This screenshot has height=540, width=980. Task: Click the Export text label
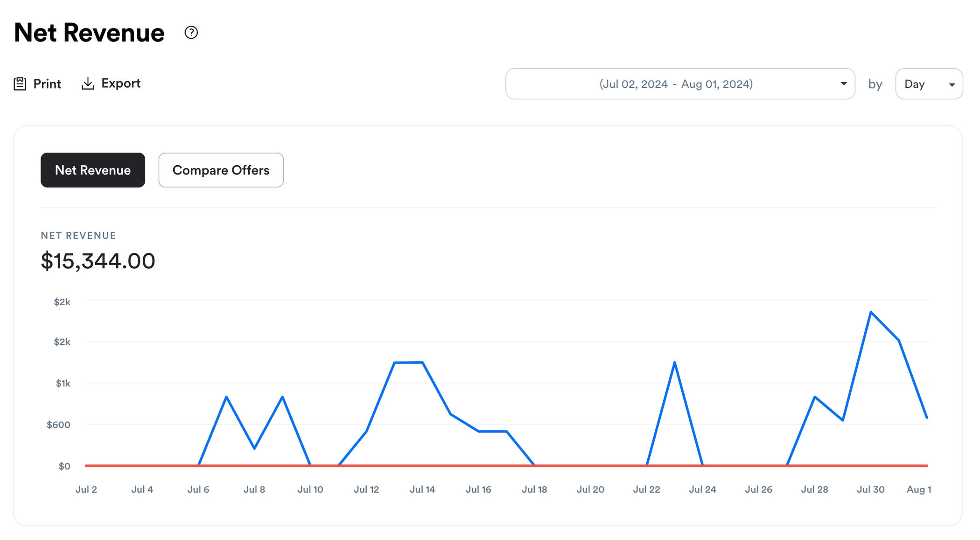[x=121, y=84]
